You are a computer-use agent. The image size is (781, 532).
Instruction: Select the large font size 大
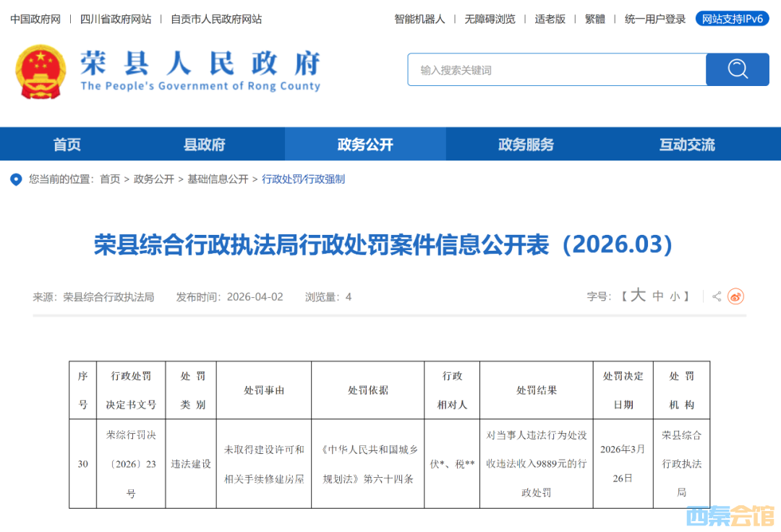pyautogui.click(x=637, y=296)
